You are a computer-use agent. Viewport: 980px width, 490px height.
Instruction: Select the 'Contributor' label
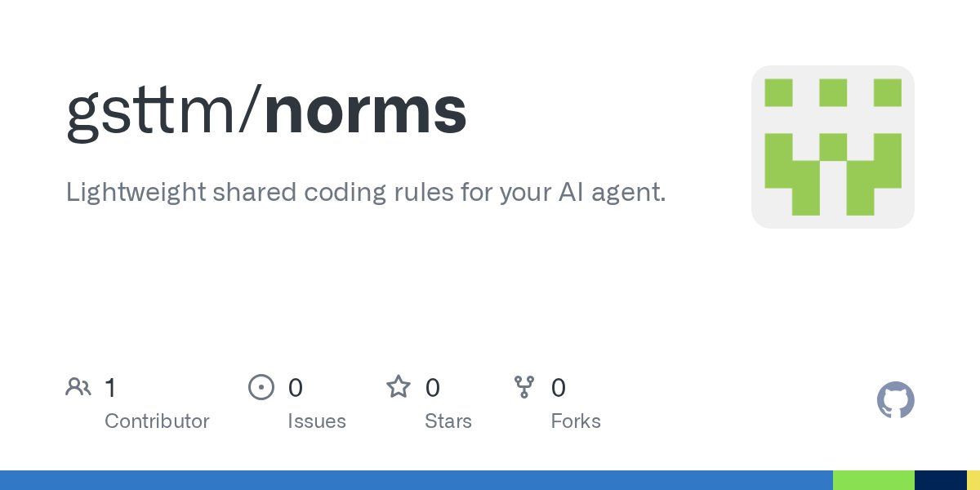click(157, 421)
